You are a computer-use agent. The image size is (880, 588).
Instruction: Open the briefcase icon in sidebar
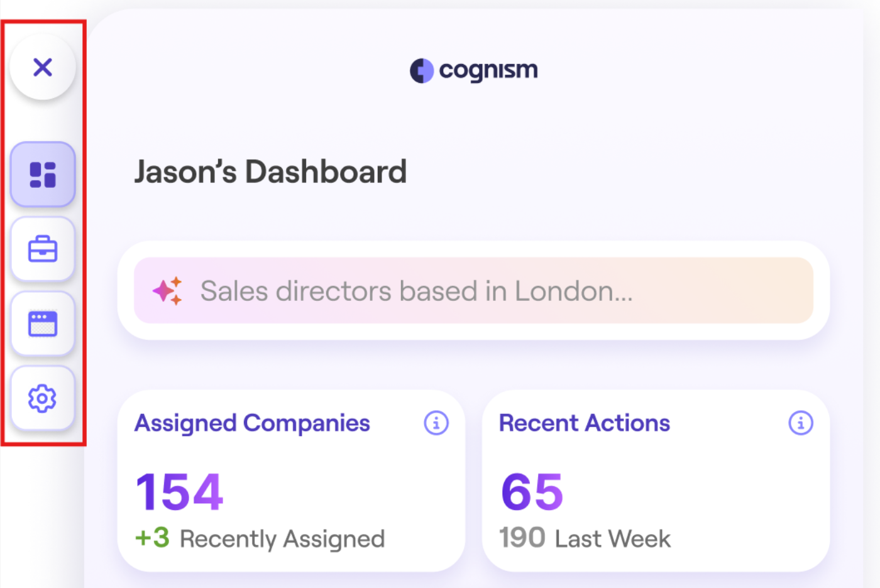pos(43,249)
